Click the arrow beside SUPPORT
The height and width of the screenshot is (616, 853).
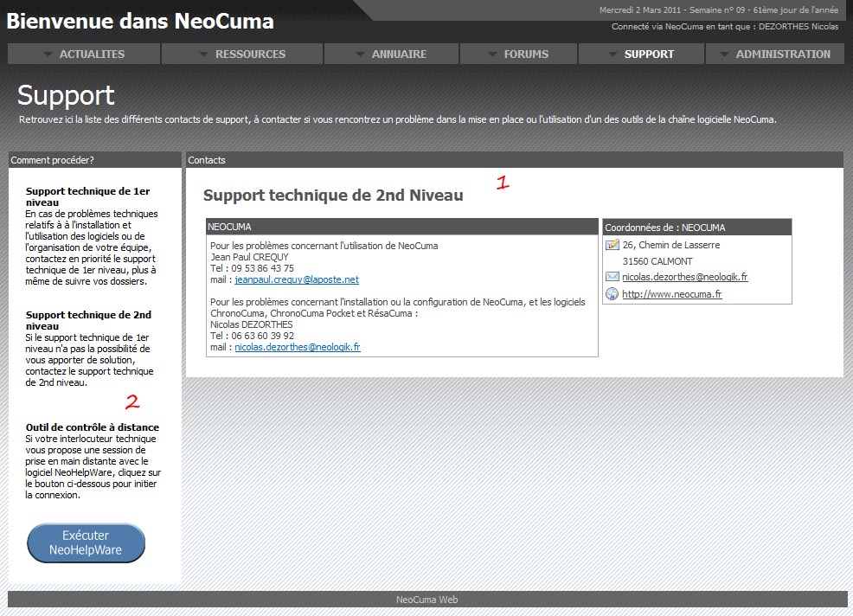pos(613,55)
